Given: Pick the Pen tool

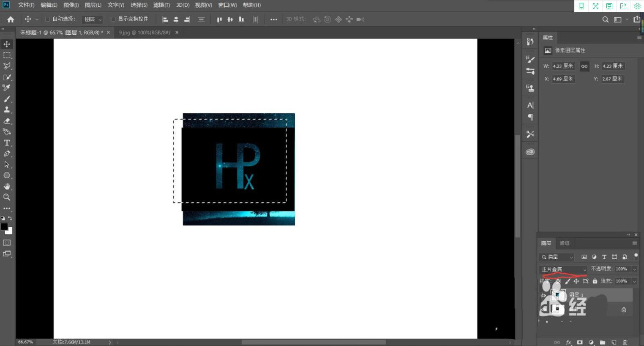Looking at the screenshot, I should point(7,154).
